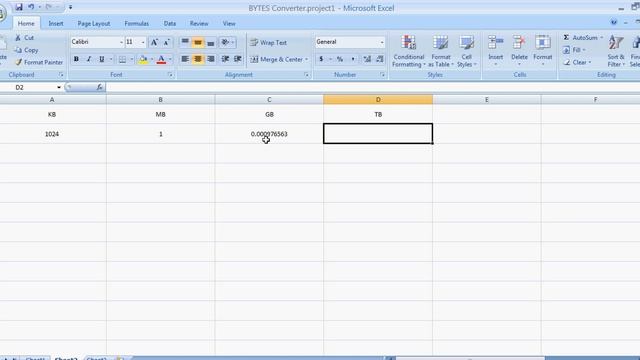
Task: Click the Increase Decimal icon
Action: (367, 60)
